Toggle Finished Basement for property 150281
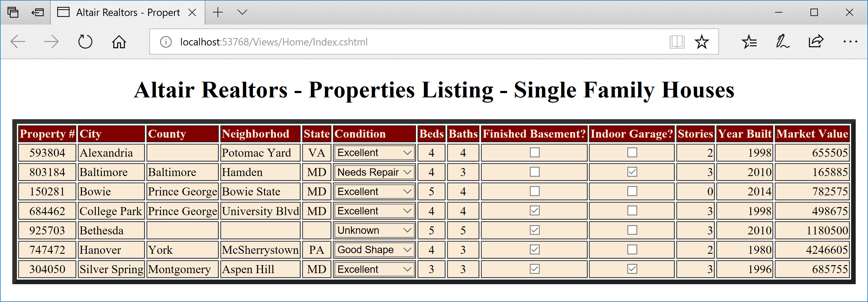 pos(534,191)
